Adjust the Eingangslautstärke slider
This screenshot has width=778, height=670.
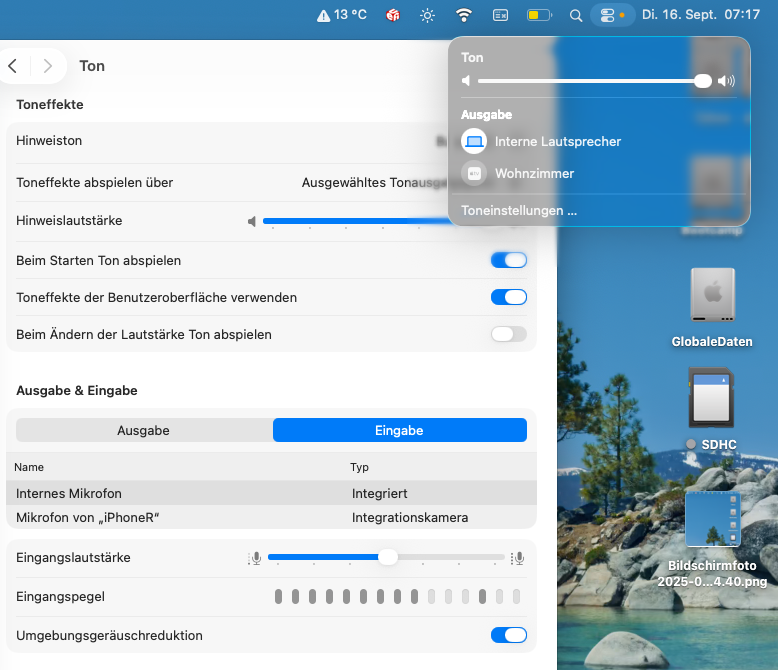[x=386, y=557]
